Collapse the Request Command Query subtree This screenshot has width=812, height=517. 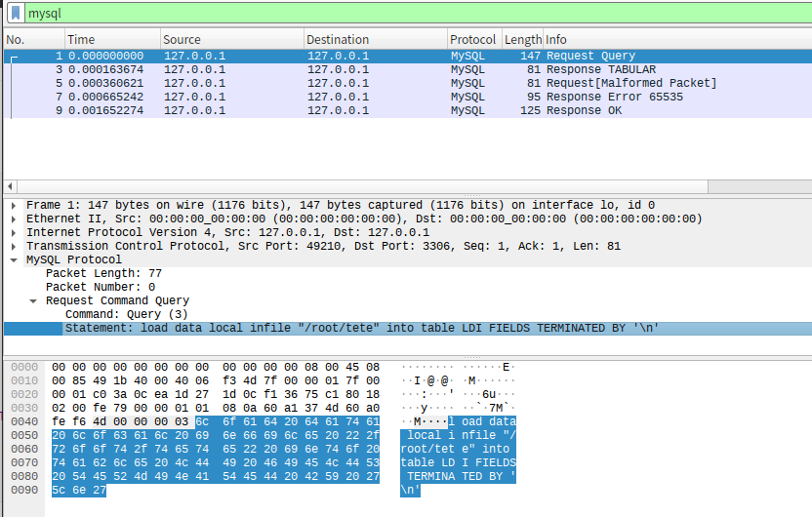point(33,301)
